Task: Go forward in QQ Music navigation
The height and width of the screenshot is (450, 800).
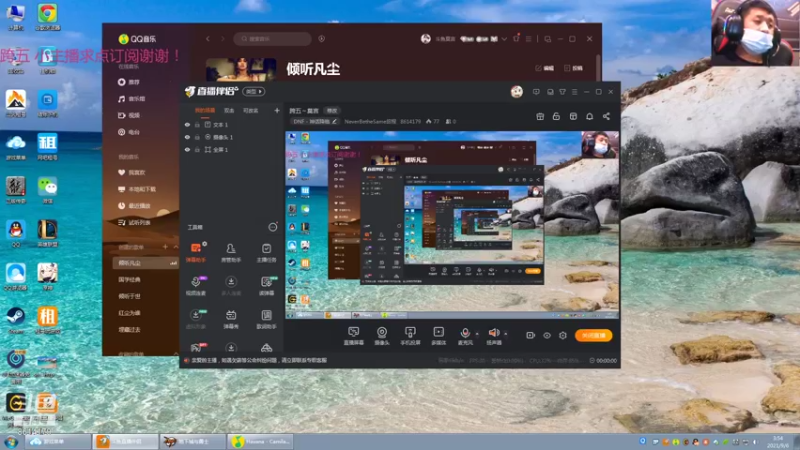Action: pos(222,39)
